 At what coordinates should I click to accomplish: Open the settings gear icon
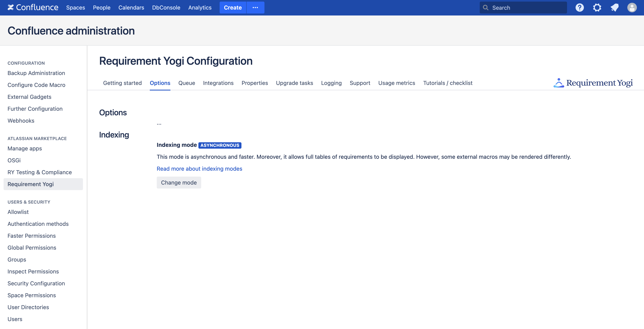597,8
